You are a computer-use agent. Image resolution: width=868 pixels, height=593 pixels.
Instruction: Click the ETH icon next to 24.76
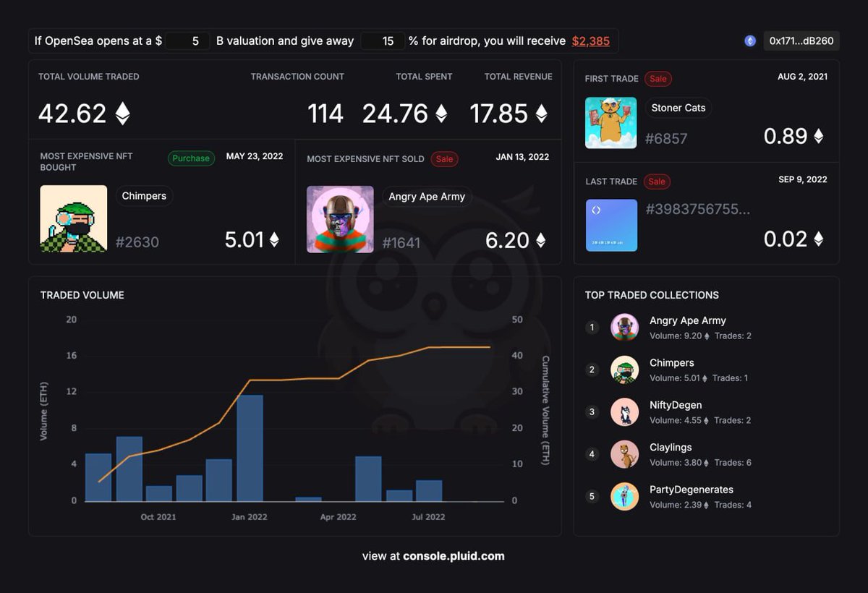[441, 114]
